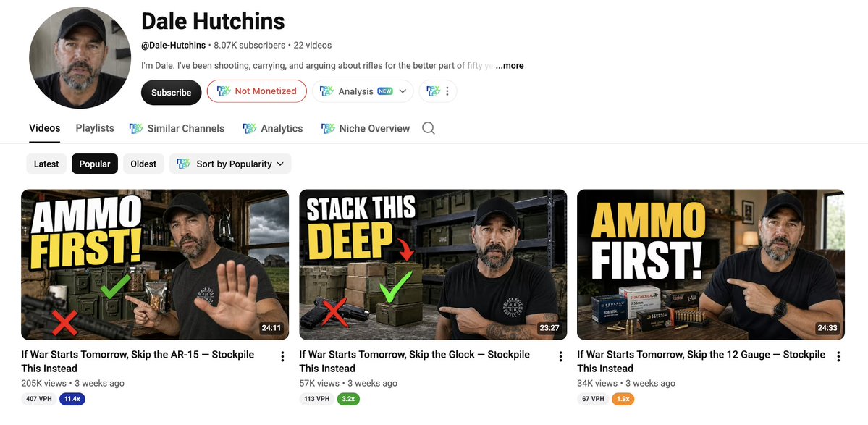Play the Skip the 12 Gauge video thumbnail
This screenshot has height=425, width=868.
[711, 264]
